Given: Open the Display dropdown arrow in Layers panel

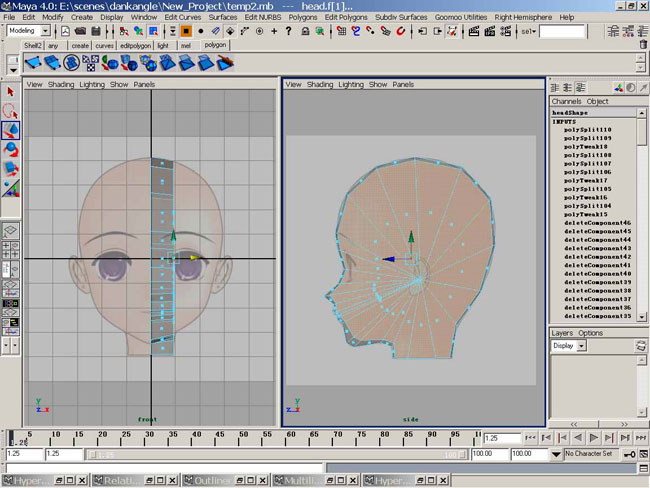Looking at the screenshot, I should pos(582,346).
